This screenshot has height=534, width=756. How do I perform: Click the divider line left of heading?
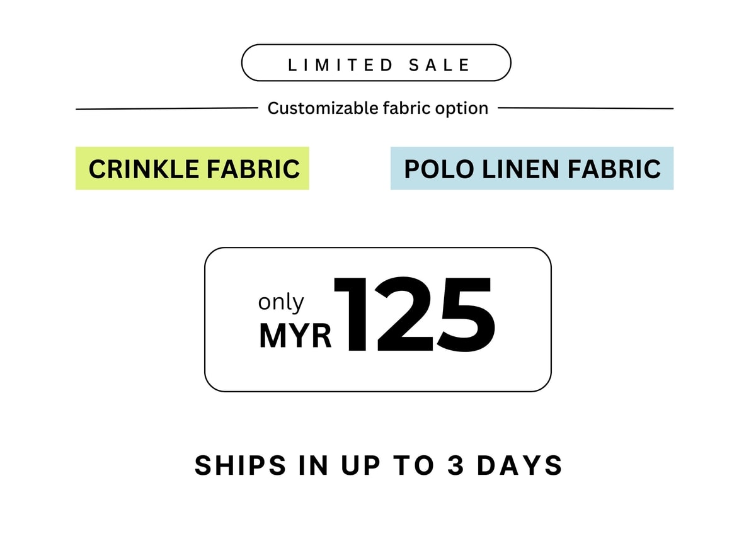(x=167, y=108)
